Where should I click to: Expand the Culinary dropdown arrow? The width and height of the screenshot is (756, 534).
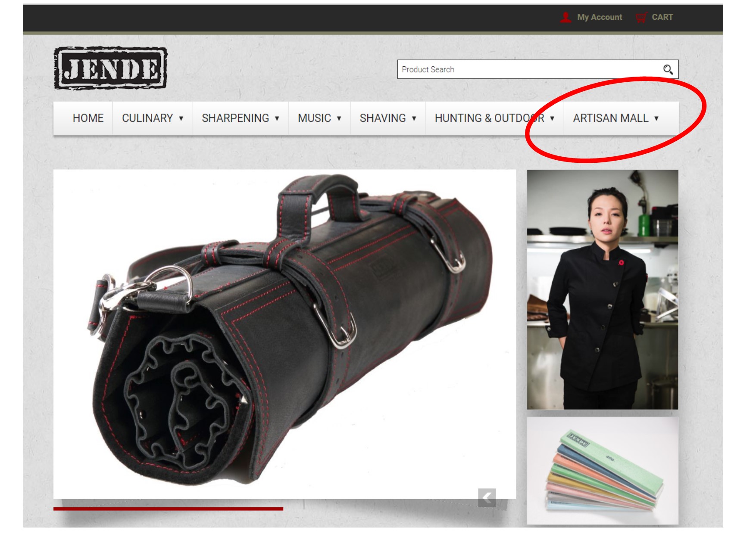pos(181,118)
